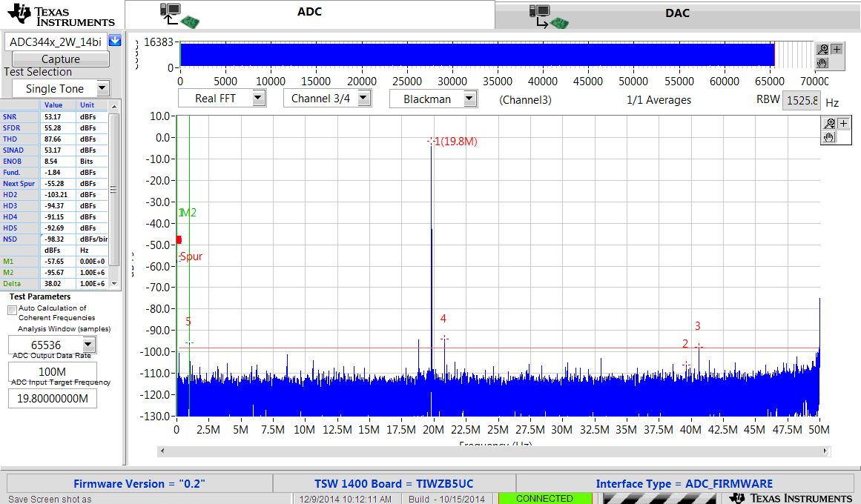Viewport: 861px width, 504px height.
Task: Enable Auto Calculation of Coherent Frequencies checkbox
Action: tap(12, 311)
